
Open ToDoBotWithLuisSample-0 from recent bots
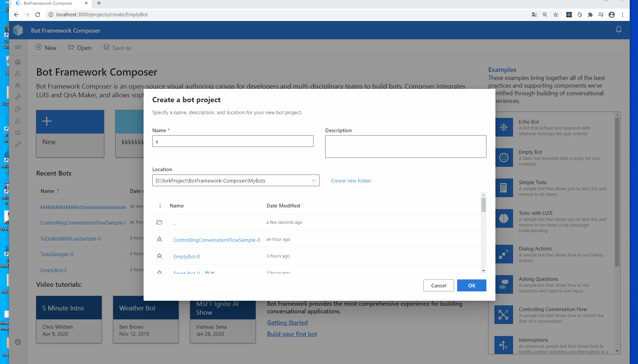70,238
